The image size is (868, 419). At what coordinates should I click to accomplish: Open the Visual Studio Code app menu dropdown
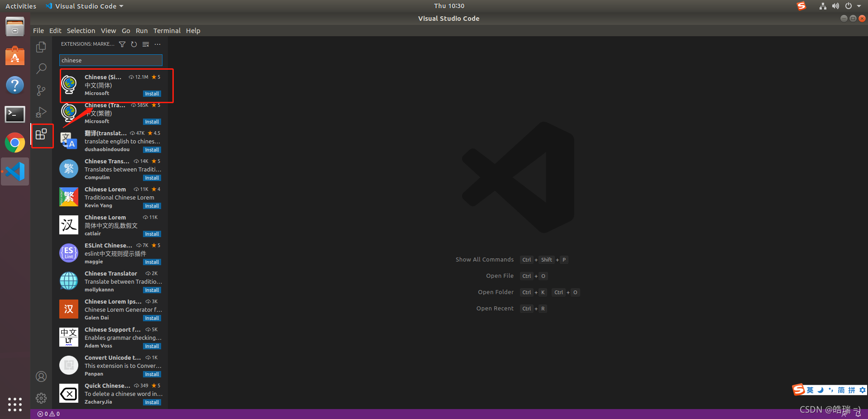pos(85,6)
